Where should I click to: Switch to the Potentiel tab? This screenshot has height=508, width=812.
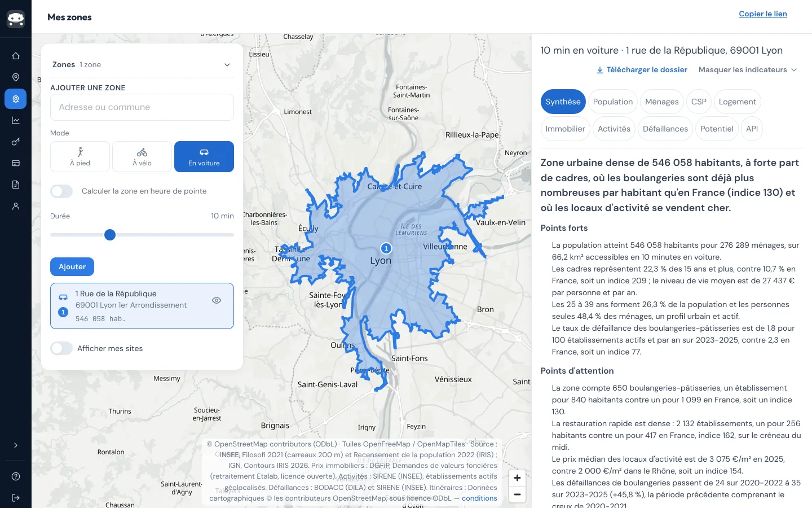click(717, 129)
